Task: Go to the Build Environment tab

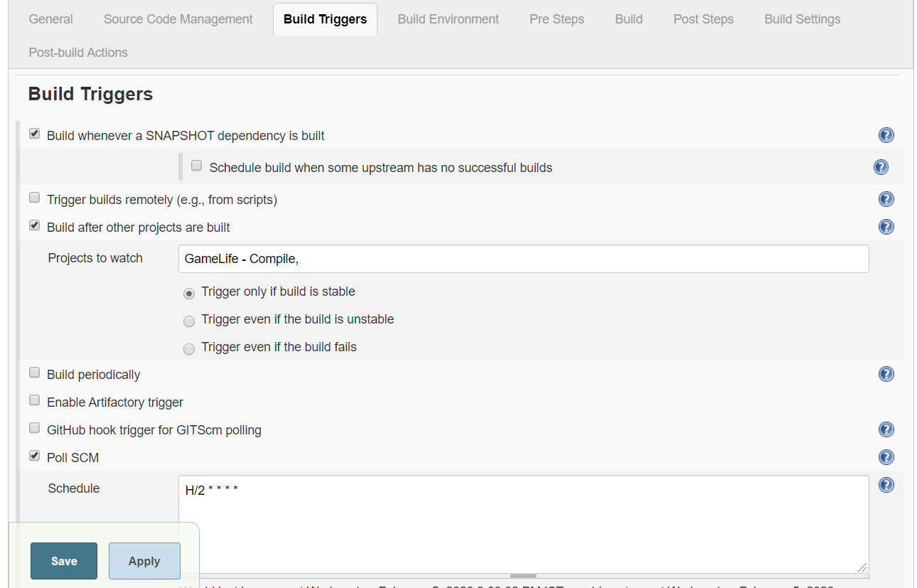Action: 448,19
